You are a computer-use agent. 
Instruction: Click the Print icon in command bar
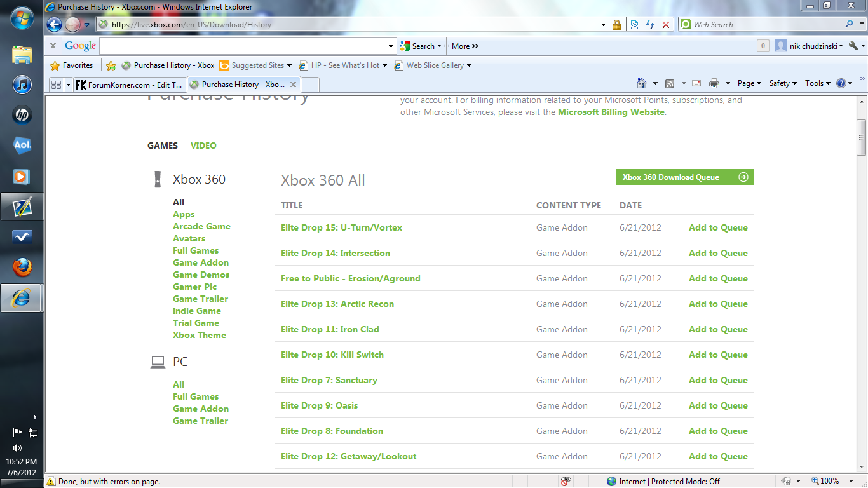tap(714, 83)
